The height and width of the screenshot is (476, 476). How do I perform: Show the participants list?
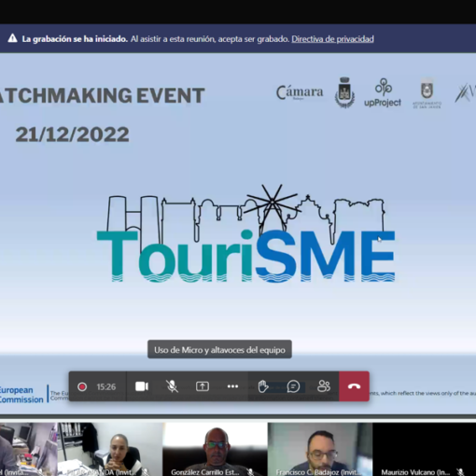[324, 386]
